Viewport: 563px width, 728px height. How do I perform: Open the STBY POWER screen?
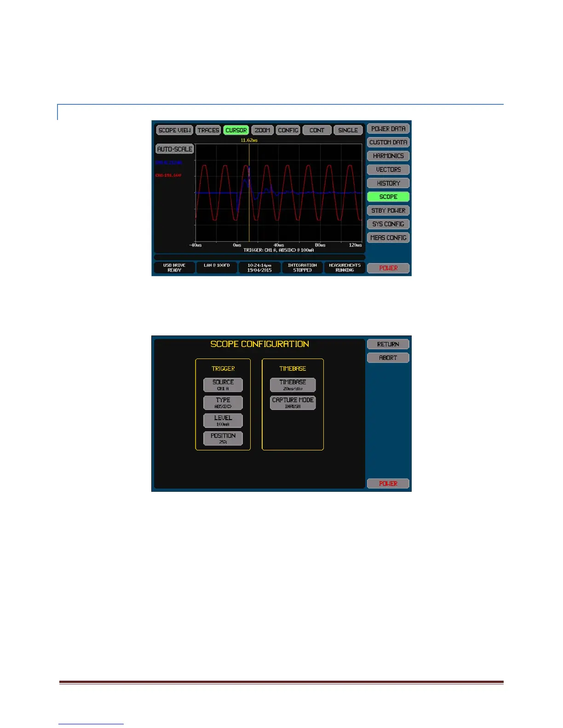(388, 210)
